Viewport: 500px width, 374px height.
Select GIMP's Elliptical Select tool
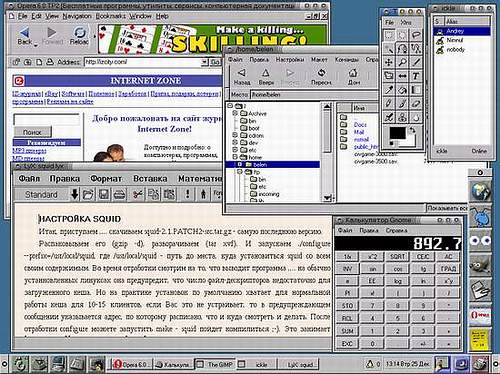point(402,35)
